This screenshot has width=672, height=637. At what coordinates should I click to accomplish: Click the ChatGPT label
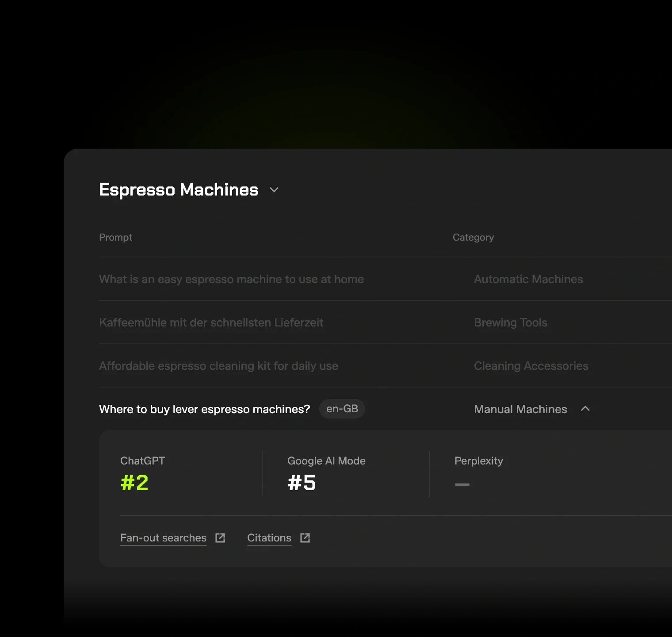tap(142, 461)
